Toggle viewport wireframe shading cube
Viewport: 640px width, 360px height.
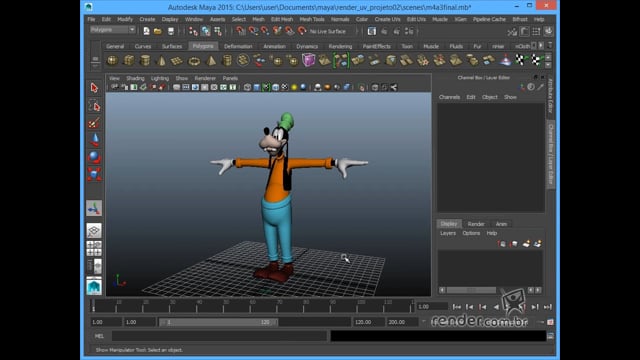[x=247, y=87]
